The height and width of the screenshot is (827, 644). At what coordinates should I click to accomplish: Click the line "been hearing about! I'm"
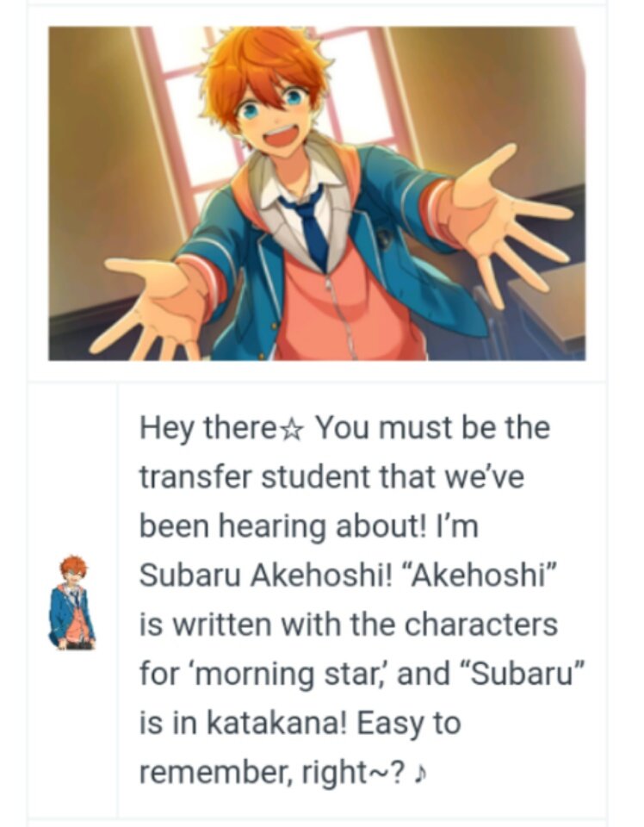click(309, 526)
